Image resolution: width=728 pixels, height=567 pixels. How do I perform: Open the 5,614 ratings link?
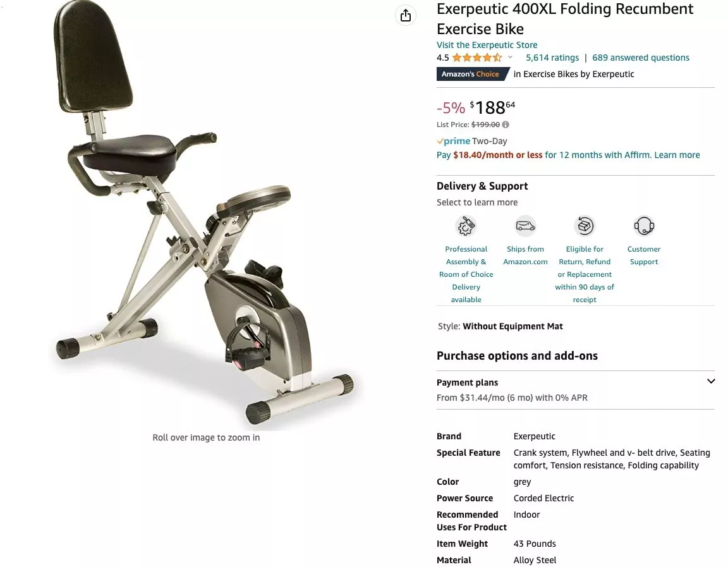click(x=552, y=58)
